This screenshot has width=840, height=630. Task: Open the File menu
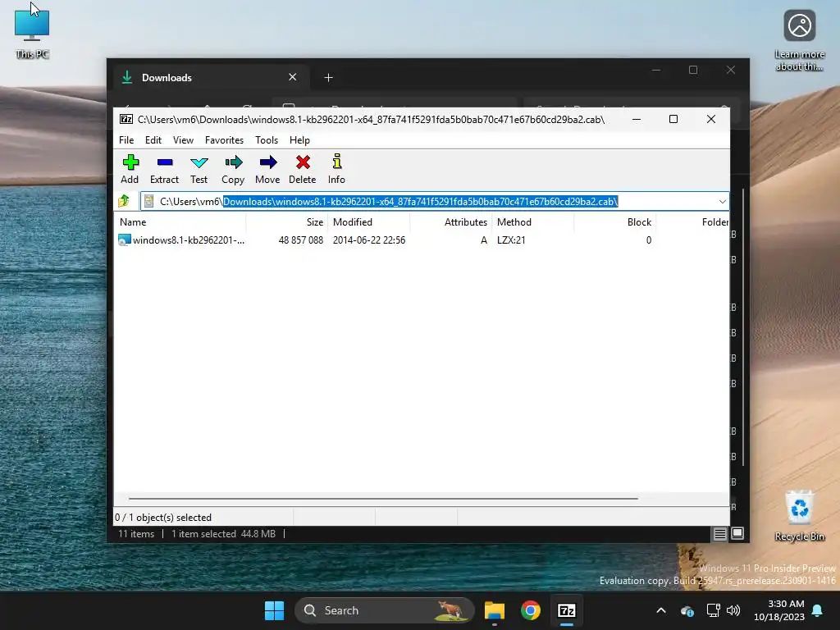coord(126,139)
